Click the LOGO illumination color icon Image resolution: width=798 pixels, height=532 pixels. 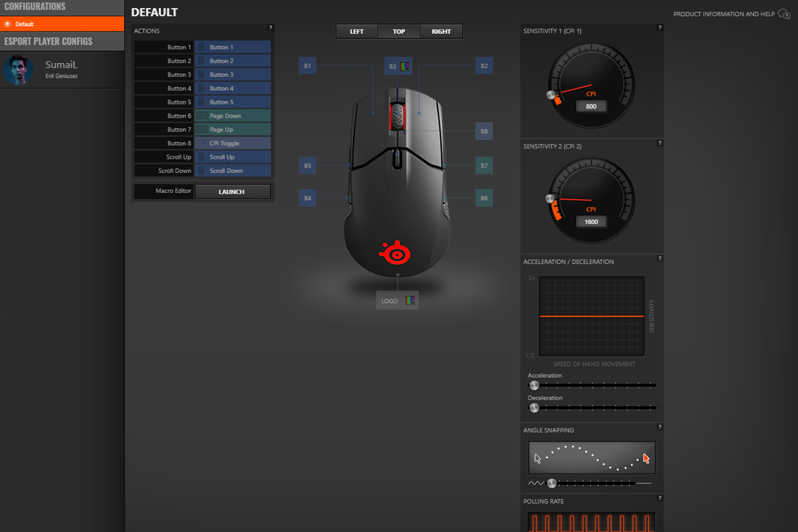(x=411, y=301)
